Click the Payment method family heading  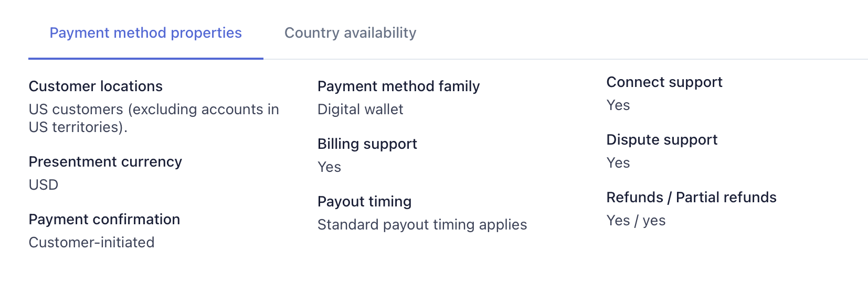398,86
